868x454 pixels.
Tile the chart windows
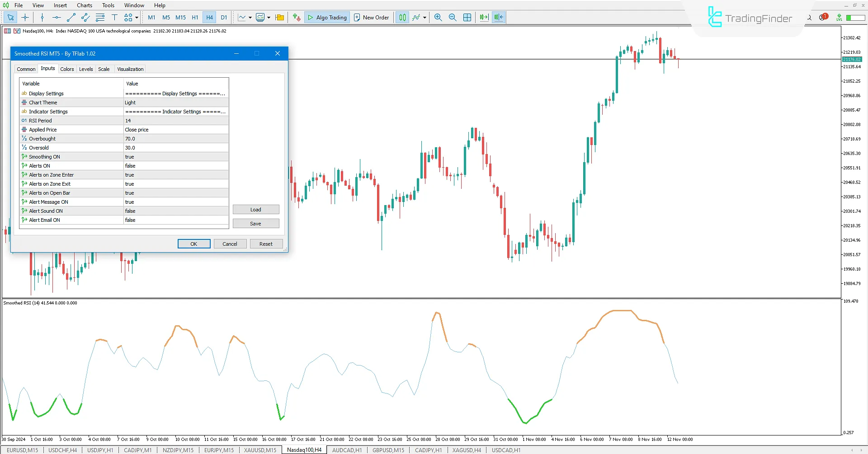467,17
